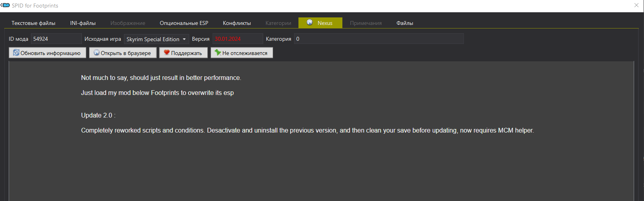Image resolution: width=644 pixels, height=201 pixels.
Task: Select the greyed Изображение tab
Action: coord(127,23)
